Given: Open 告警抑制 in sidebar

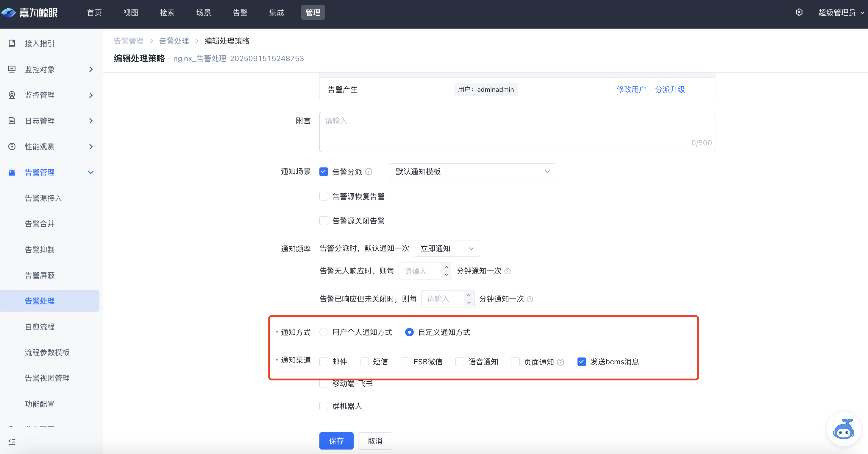Looking at the screenshot, I should coord(40,250).
